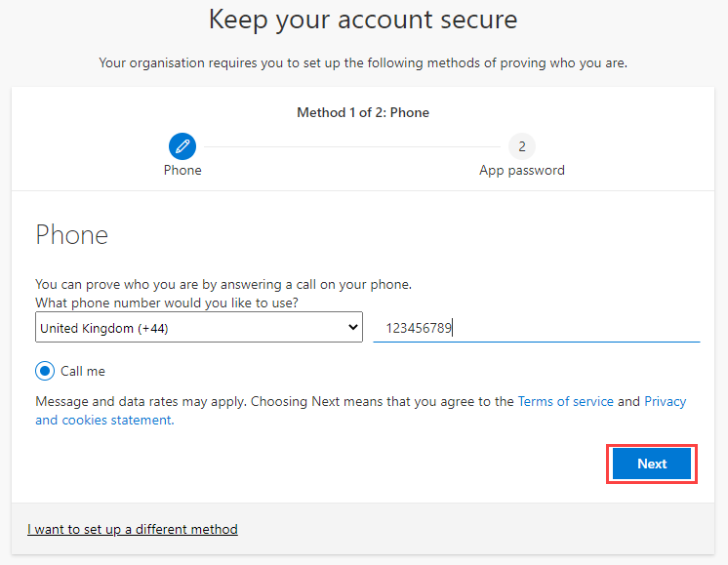This screenshot has width=728, height=565.
Task: Click the Call me label text
Action: pyautogui.click(x=83, y=371)
